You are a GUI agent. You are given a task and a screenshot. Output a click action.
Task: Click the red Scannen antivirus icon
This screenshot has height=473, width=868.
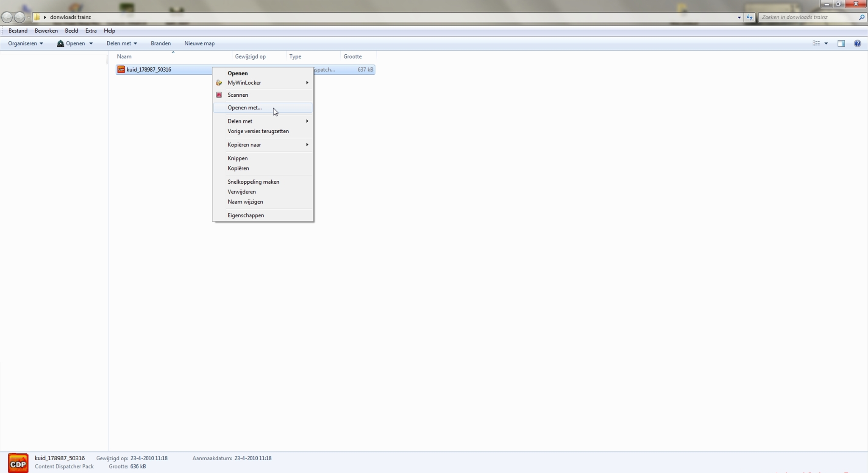(219, 95)
